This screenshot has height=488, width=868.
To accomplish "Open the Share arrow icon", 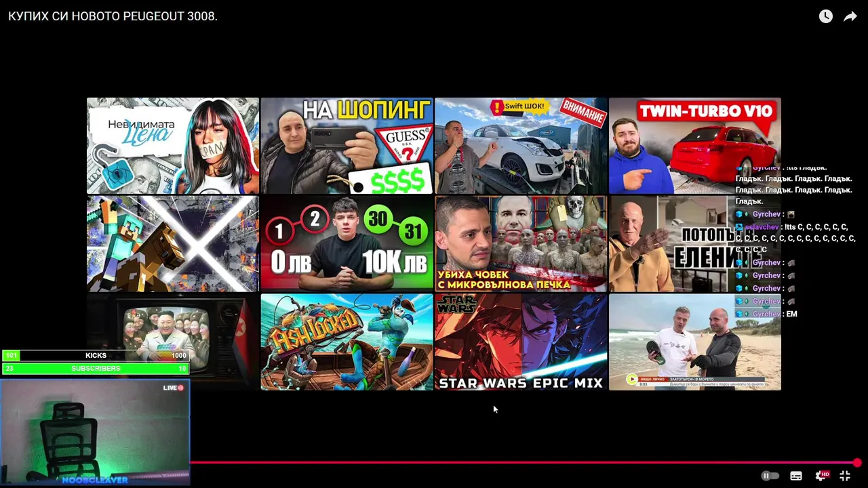I will point(850,16).
